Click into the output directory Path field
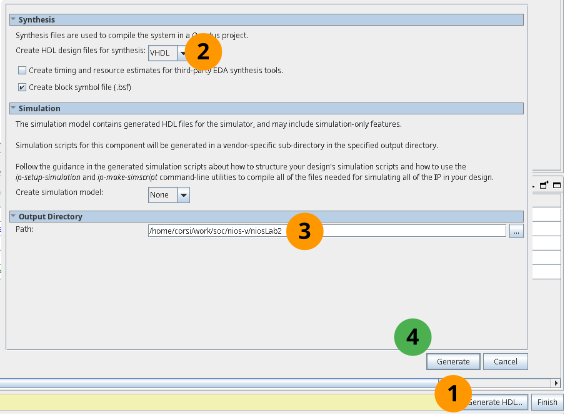The width and height of the screenshot is (564, 414). point(327,231)
